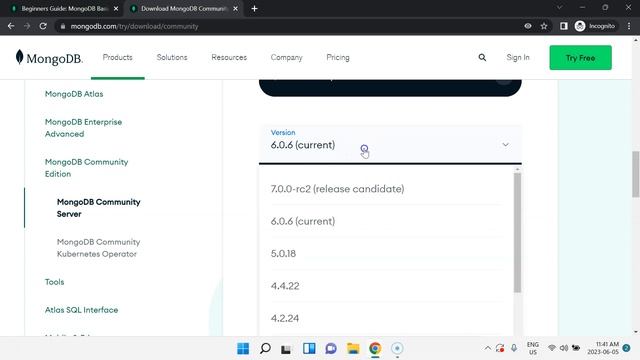Select version 6.0.6 (current) from list
Screen dimensions: 640x360
386,221
